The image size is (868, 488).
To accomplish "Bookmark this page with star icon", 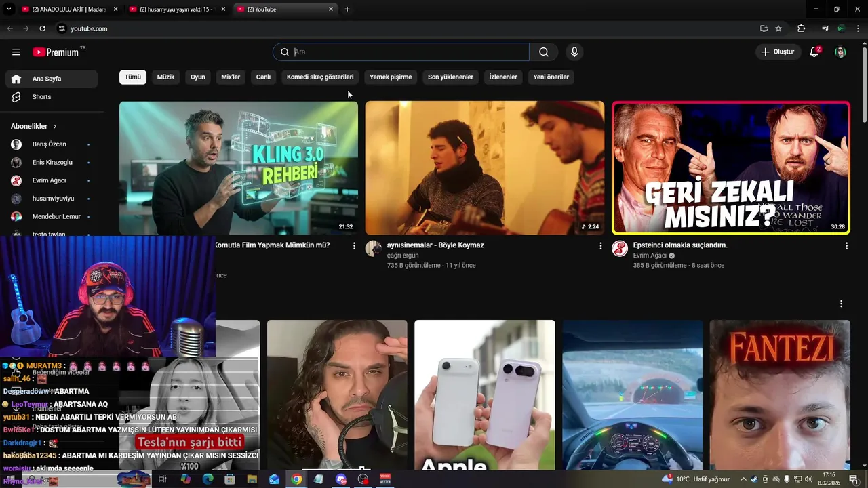I will [x=778, y=28].
